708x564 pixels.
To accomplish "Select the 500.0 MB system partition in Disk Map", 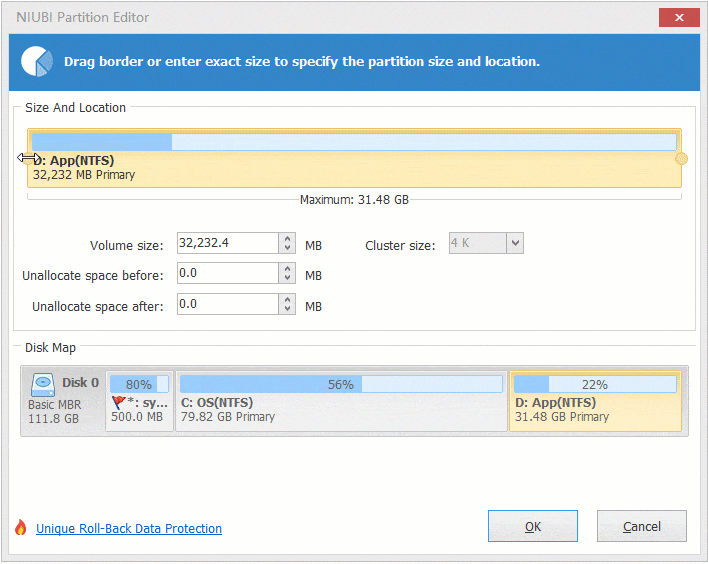I will point(140,401).
